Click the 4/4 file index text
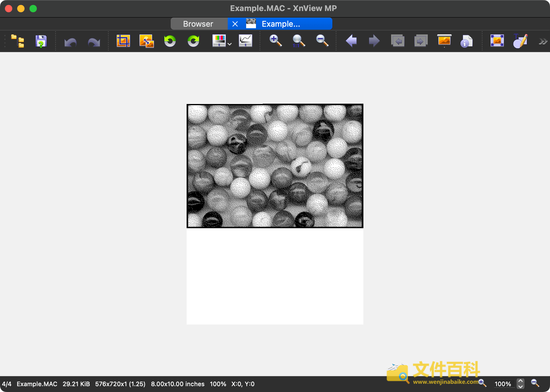The width and height of the screenshot is (550, 392). click(x=7, y=384)
